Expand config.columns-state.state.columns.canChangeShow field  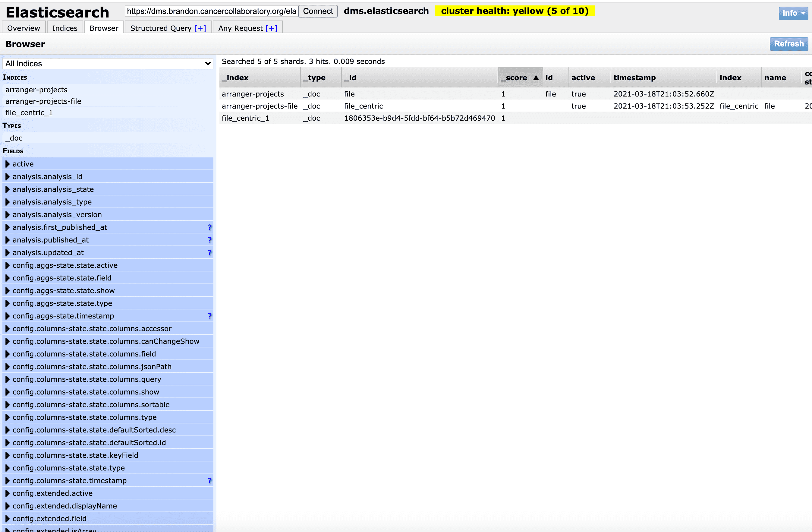[8, 341]
